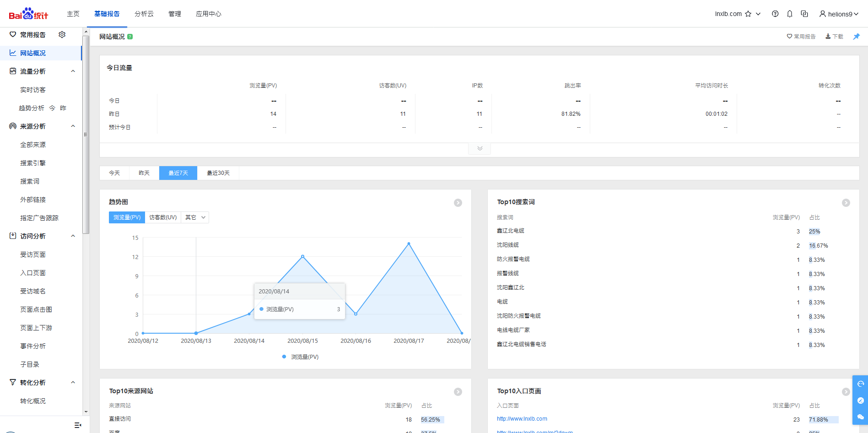
Task: Switch to 最近30天 date range tab
Action: pos(218,173)
